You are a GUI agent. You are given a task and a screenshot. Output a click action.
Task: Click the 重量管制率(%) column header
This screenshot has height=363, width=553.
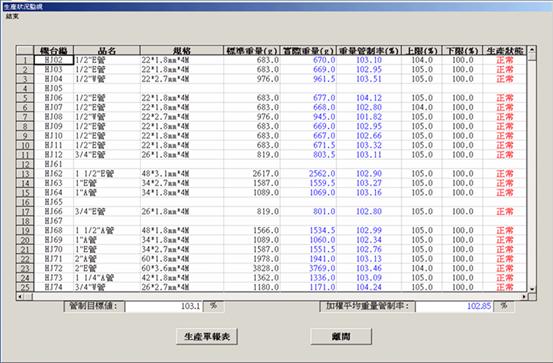pyautogui.click(x=369, y=50)
